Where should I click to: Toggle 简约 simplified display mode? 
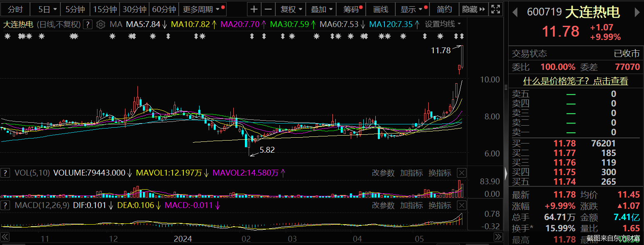(444, 9)
